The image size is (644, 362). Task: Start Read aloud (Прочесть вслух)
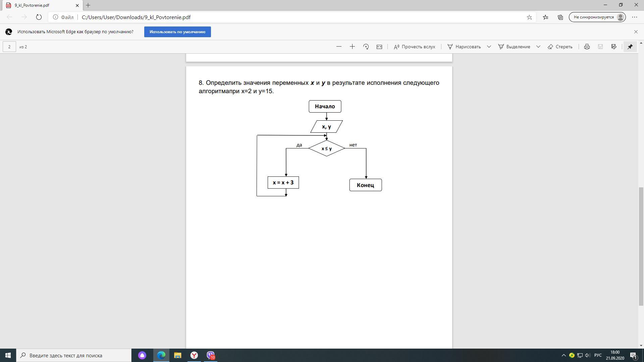click(x=414, y=47)
